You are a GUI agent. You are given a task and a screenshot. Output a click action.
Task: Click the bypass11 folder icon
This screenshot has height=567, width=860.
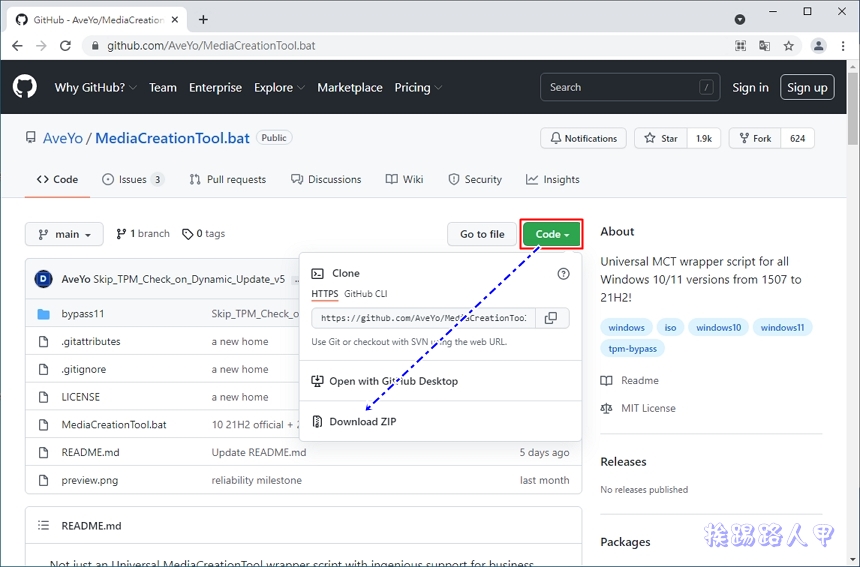pyautogui.click(x=43, y=314)
